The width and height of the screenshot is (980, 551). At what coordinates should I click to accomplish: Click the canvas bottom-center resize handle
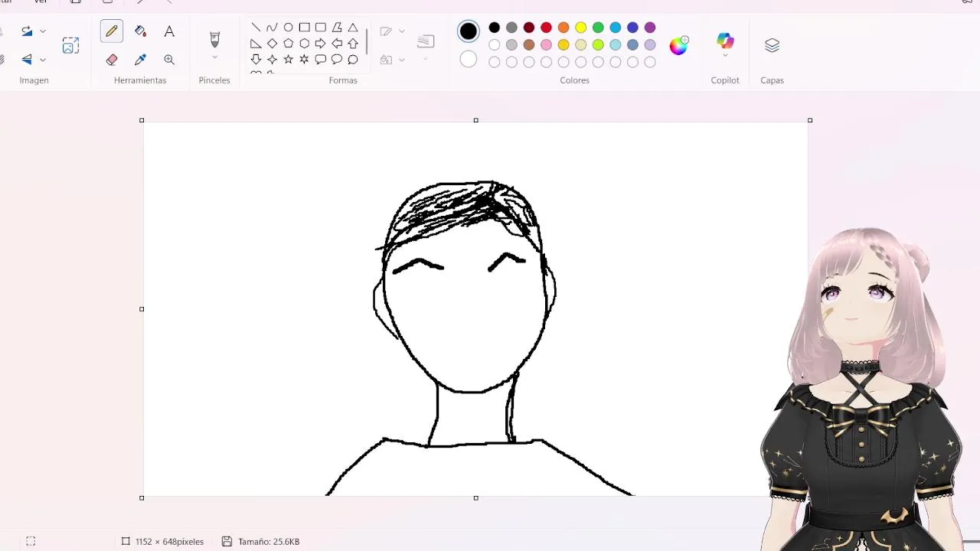click(475, 498)
